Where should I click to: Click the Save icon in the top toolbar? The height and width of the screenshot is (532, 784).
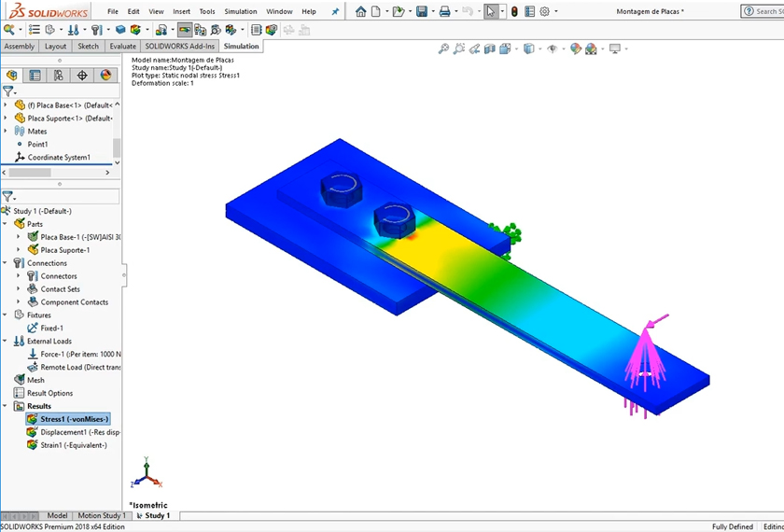(422, 11)
